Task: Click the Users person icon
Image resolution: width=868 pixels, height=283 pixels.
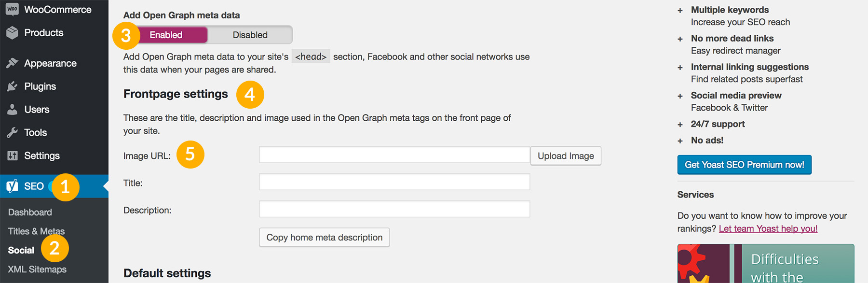Action: point(13,110)
